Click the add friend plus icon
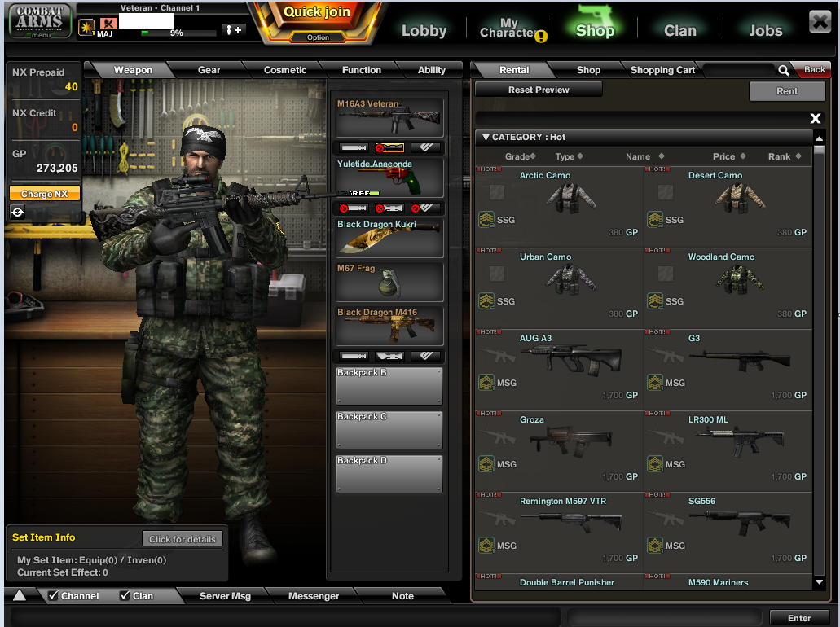 pos(234,30)
